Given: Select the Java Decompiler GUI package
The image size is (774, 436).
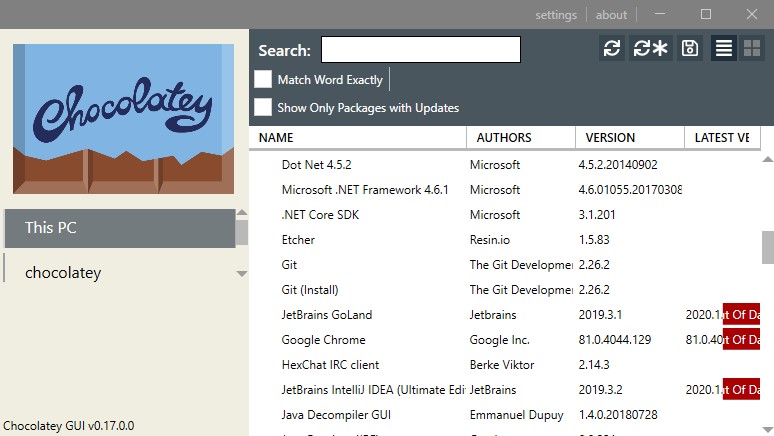Looking at the screenshot, I should pos(505,415).
